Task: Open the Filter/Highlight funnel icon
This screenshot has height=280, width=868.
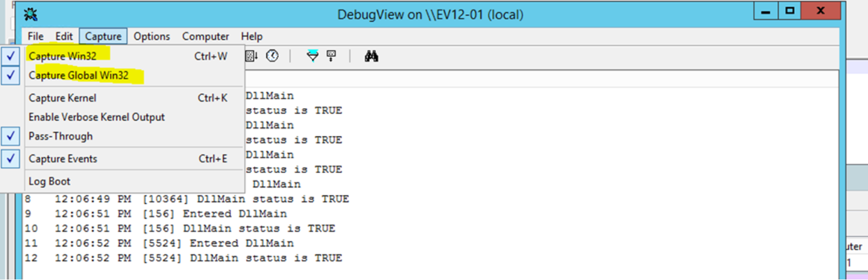Action: 312,56
